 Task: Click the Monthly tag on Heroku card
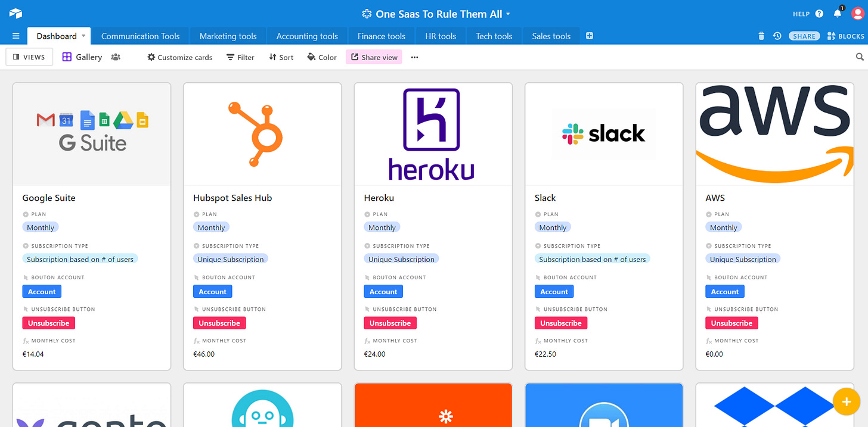coord(382,227)
